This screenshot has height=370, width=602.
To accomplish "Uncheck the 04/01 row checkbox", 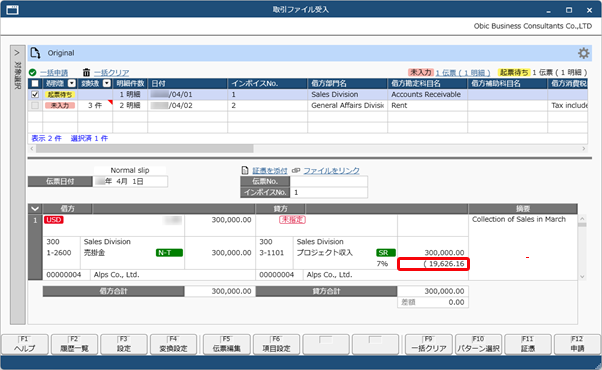I will (x=35, y=94).
